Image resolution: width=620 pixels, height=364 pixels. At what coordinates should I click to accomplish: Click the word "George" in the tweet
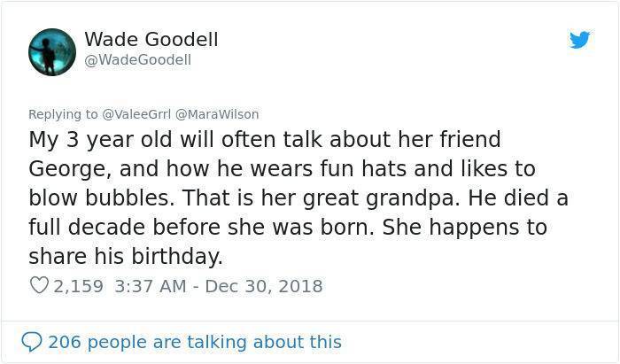pyautogui.click(x=67, y=169)
